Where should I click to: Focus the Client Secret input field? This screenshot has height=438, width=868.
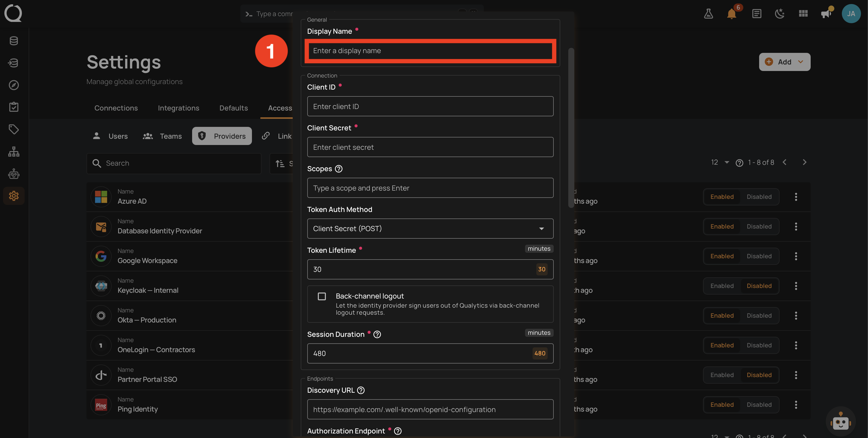coord(430,147)
